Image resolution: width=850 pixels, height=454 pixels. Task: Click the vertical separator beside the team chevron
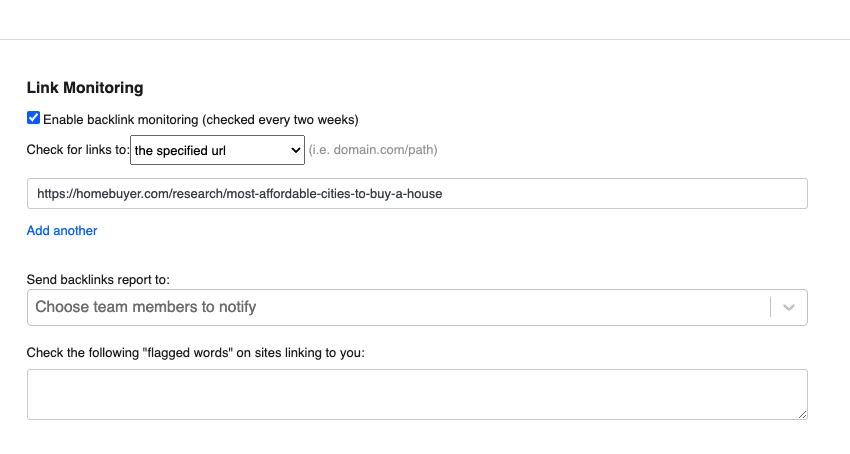coord(771,307)
